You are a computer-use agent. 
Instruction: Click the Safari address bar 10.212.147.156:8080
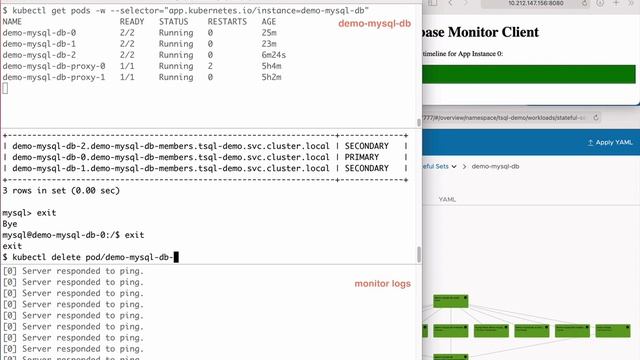click(536, 3)
